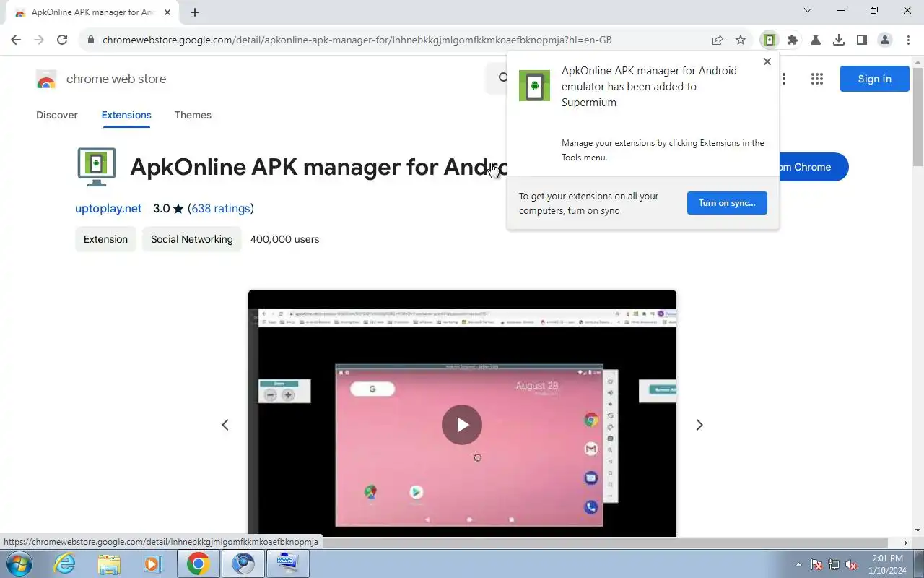The height and width of the screenshot is (578, 924).
Task: Click the Extension category chip
Action: [105, 239]
